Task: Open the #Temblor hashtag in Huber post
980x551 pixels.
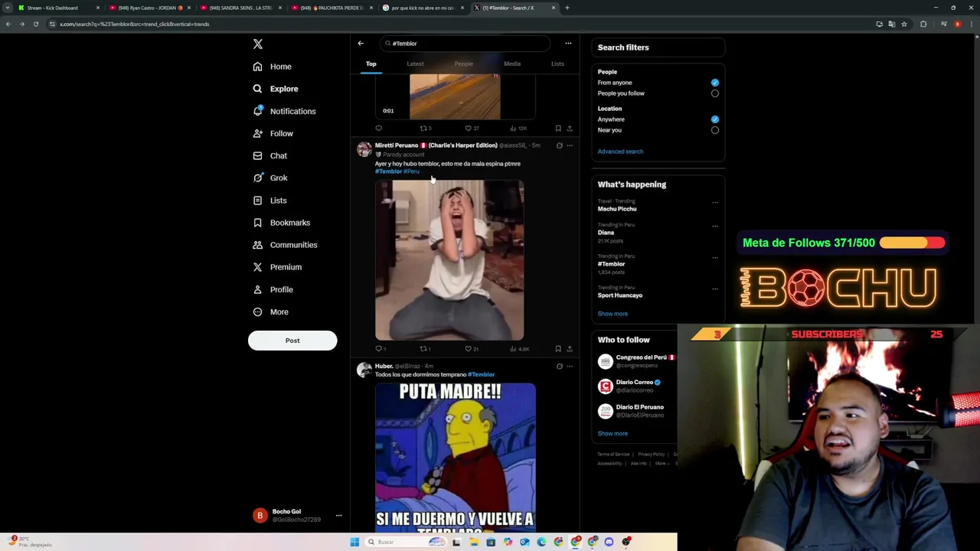Action: coord(481,375)
